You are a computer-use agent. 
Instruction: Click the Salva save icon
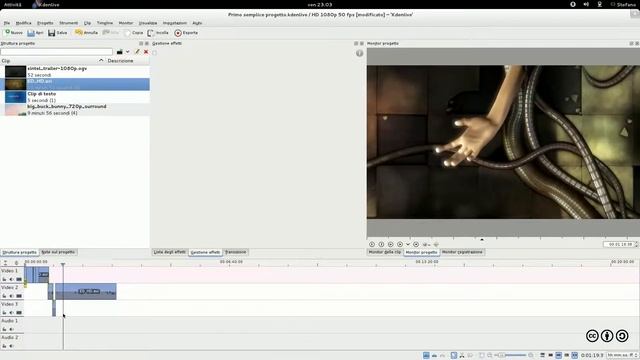(51, 33)
